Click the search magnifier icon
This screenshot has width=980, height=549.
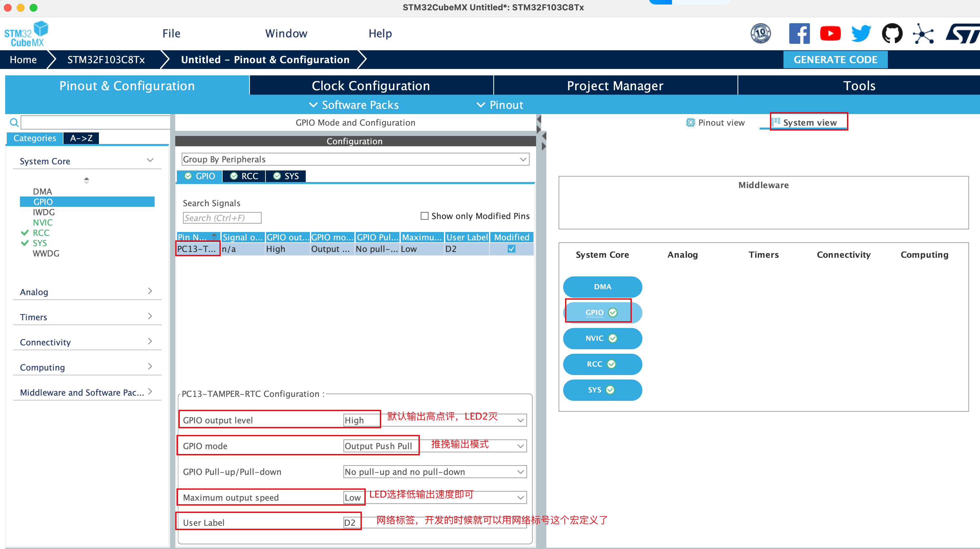pyautogui.click(x=14, y=122)
